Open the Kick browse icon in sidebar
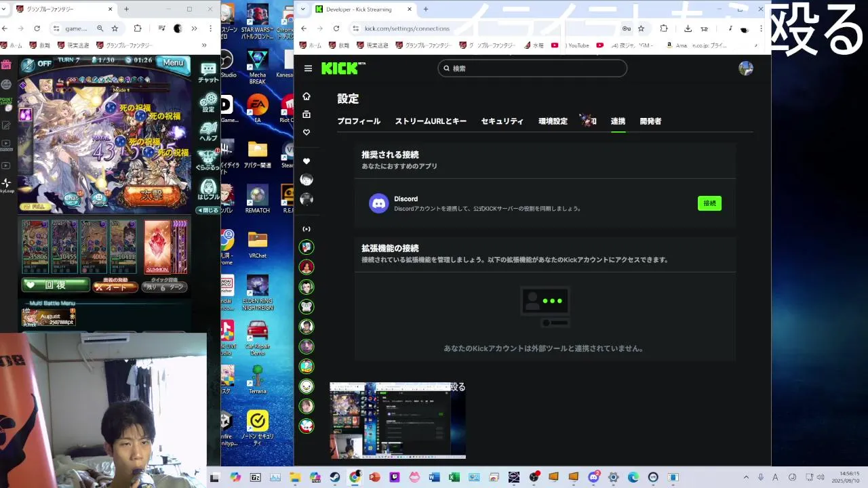Viewport: 868px width, 488px height. tap(307, 115)
